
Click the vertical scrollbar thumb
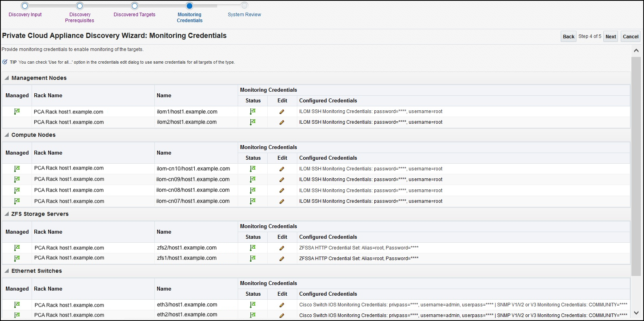[636, 166]
